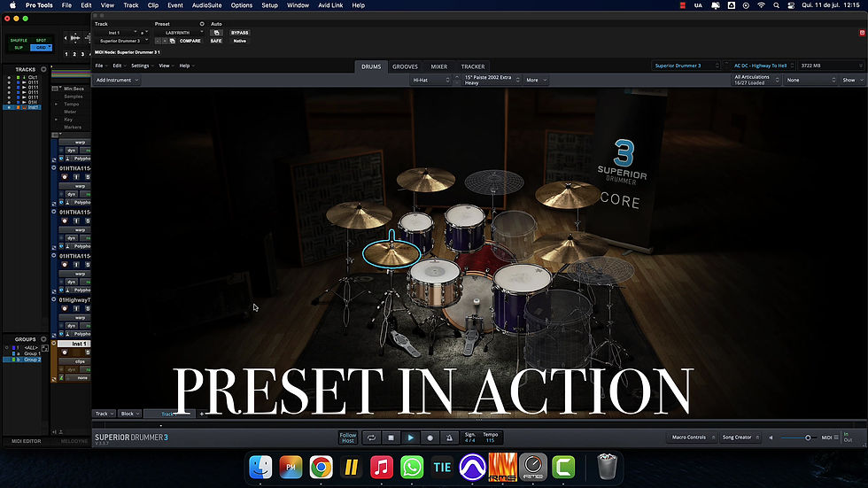This screenshot has height=488, width=868.
Task: Open the Music app from the dock
Action: [x=382, y=467]
